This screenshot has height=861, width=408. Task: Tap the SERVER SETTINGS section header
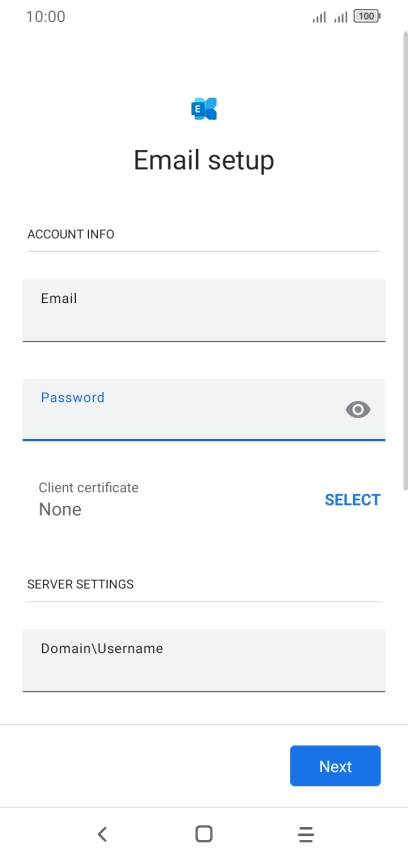(x=80, y=584)
